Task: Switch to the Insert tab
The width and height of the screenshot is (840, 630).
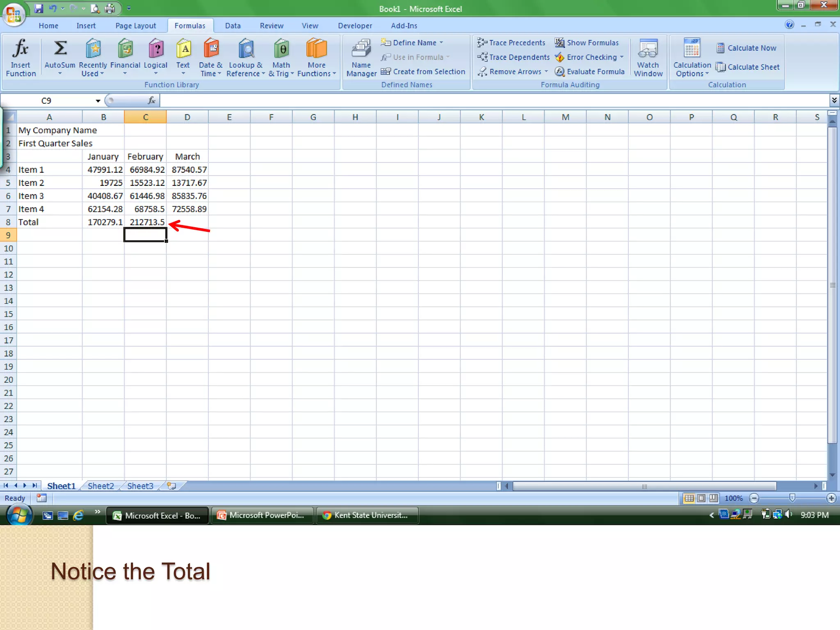Action: [x=86, y=25]
